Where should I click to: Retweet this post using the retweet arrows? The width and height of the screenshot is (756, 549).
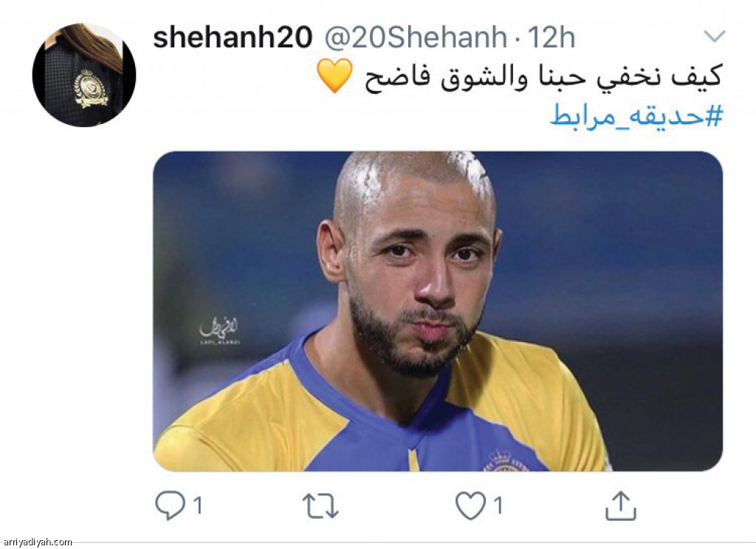(320, 506)
